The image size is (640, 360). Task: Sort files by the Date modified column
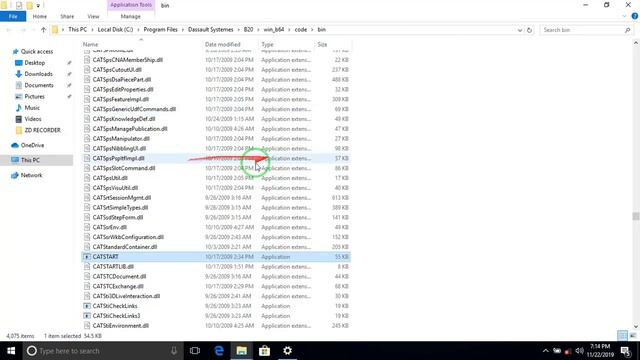pyautogui.click(x=222, y=44)
